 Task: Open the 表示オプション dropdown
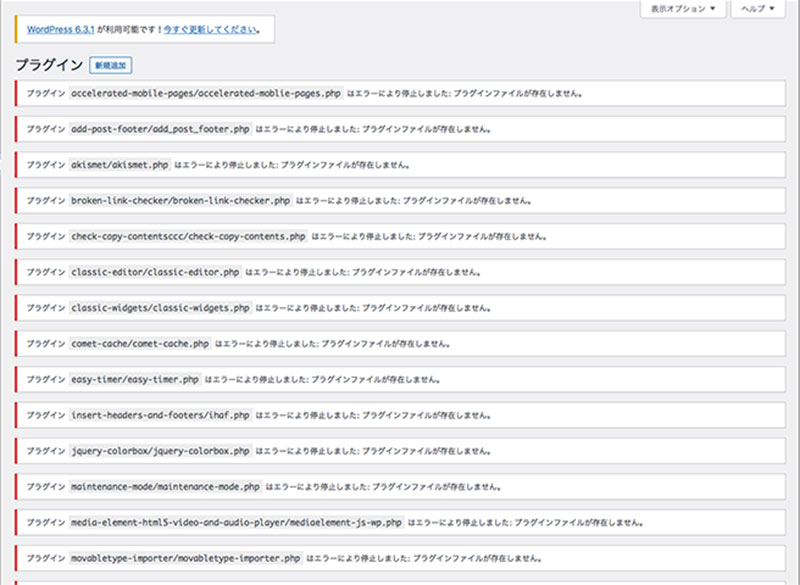click(x=684, y=9)
